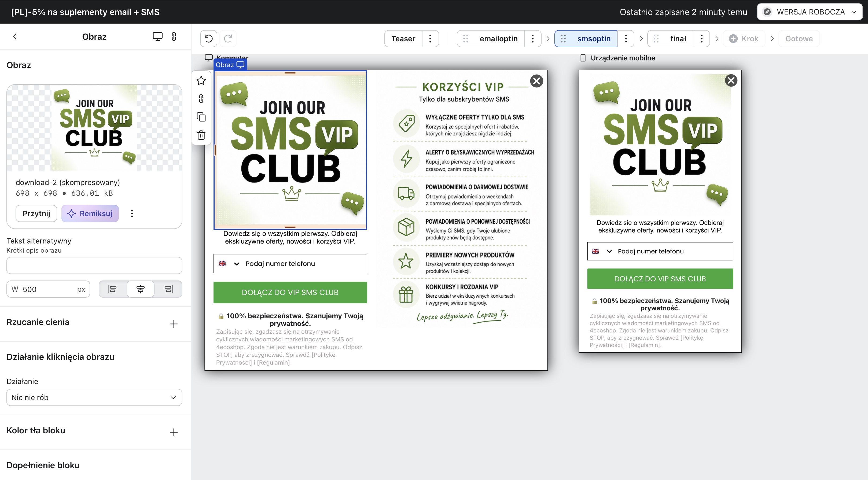Open more options beside Remiksuj button
This screenshot has width=868, height=480.
[x=132, y=213]
